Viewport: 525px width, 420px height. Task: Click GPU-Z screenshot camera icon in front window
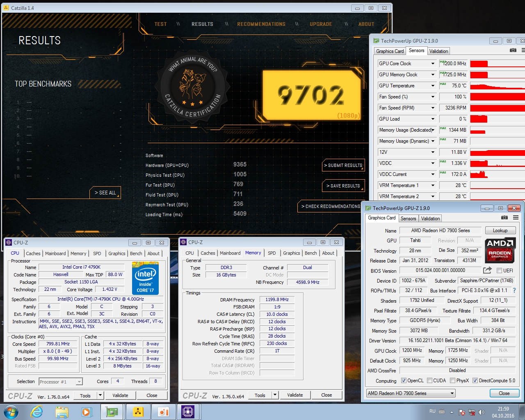coord(504,217)
